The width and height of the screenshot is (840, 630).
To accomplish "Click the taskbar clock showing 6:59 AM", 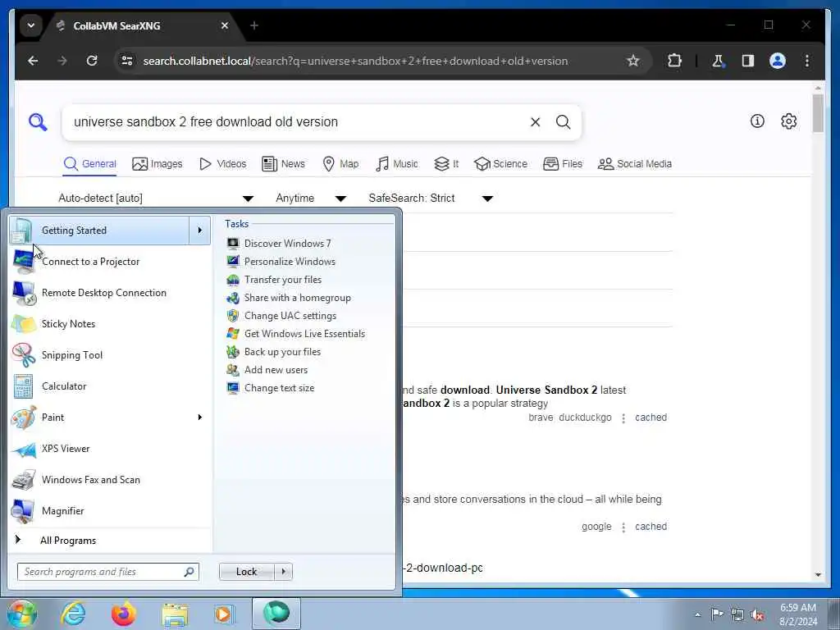I will click(x=798, y=614).
